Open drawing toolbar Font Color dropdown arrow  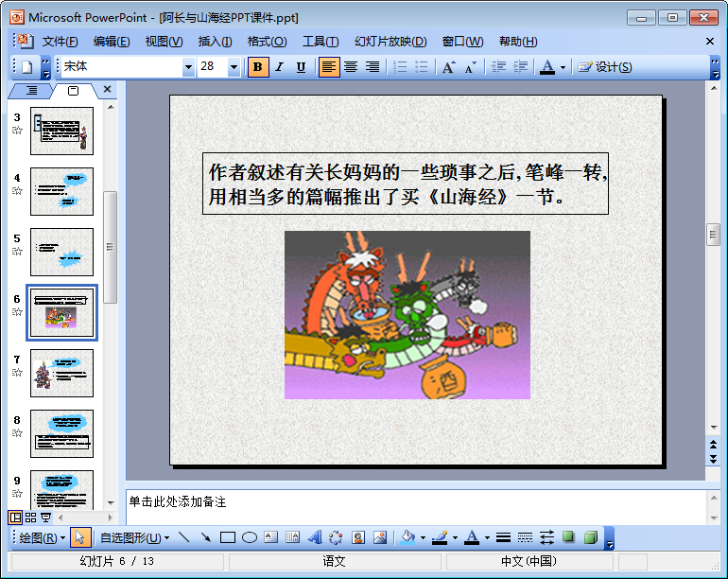point(487,538)
